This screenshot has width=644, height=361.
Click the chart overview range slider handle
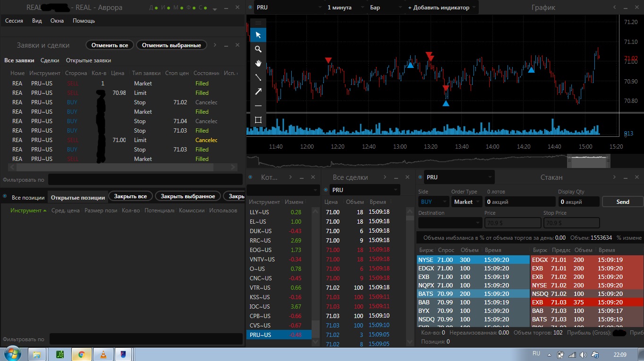pyautogui.click(x=588, y=161)
